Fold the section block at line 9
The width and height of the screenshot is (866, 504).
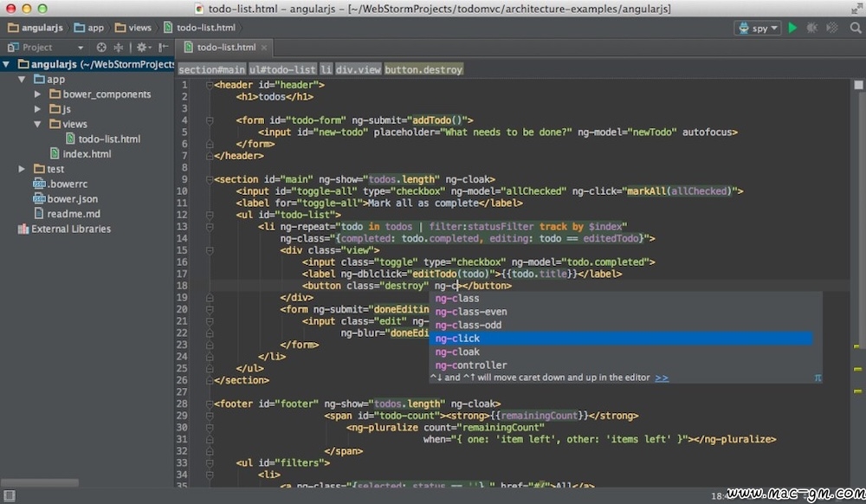click(210, 179)
